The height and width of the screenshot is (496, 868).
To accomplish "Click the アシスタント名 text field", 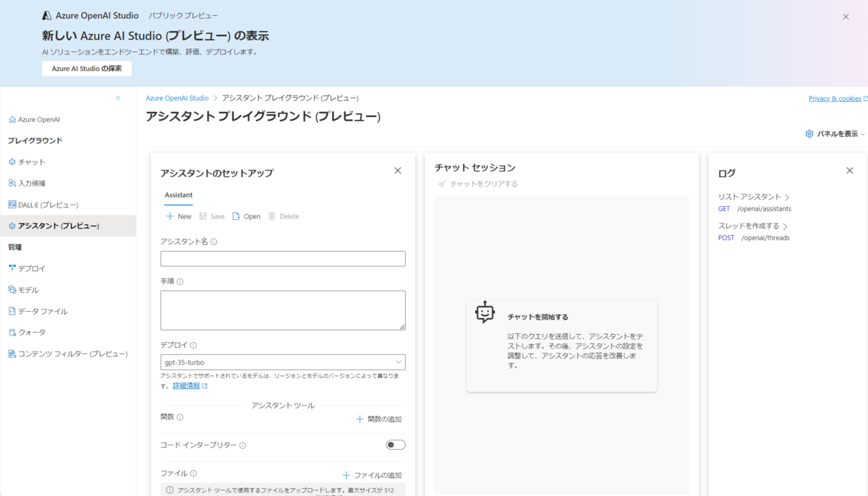I will point(283,259).
